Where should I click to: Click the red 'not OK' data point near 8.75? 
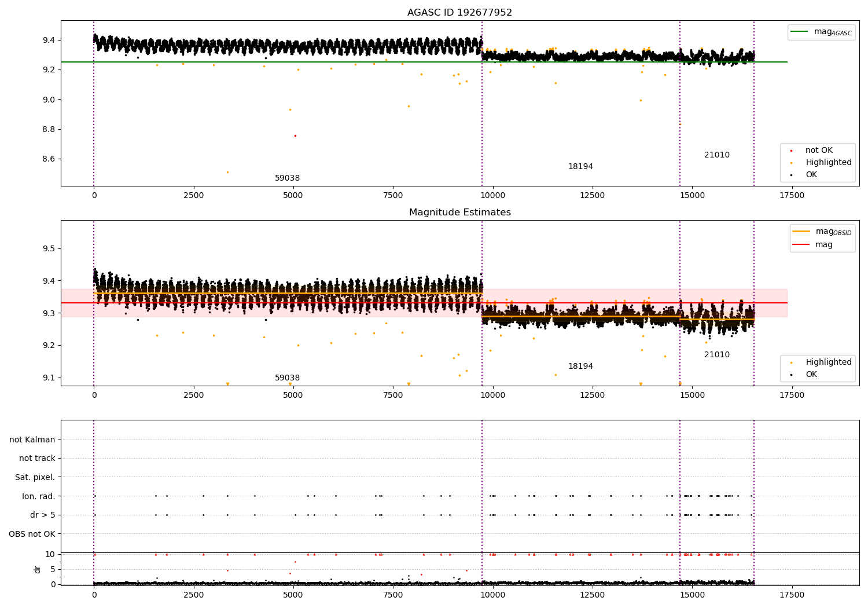click(x=295, y=136)
